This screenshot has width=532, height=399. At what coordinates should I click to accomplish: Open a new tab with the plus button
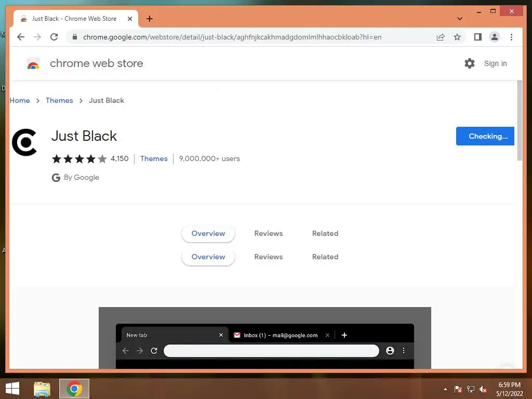(150, 19)
